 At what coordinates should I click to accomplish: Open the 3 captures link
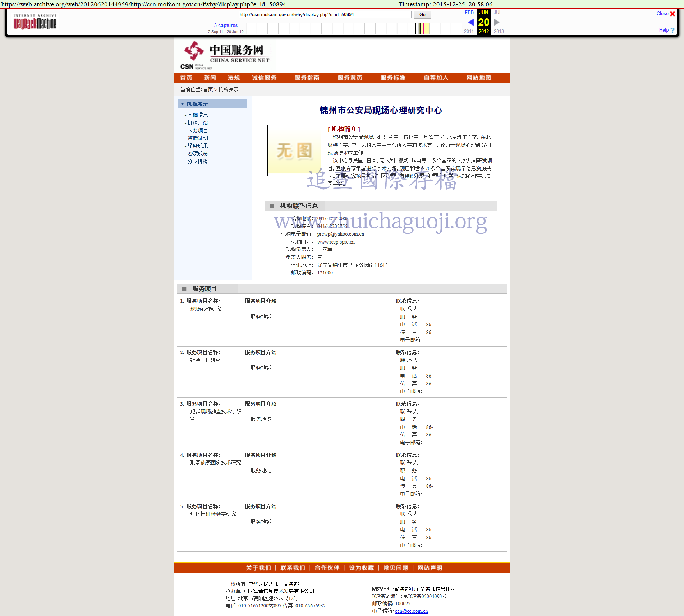click(x=226, y=26)
